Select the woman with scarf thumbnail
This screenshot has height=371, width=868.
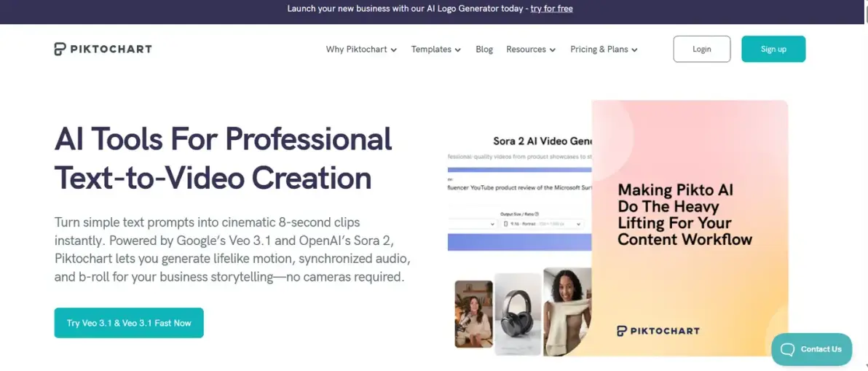[567, 312]
